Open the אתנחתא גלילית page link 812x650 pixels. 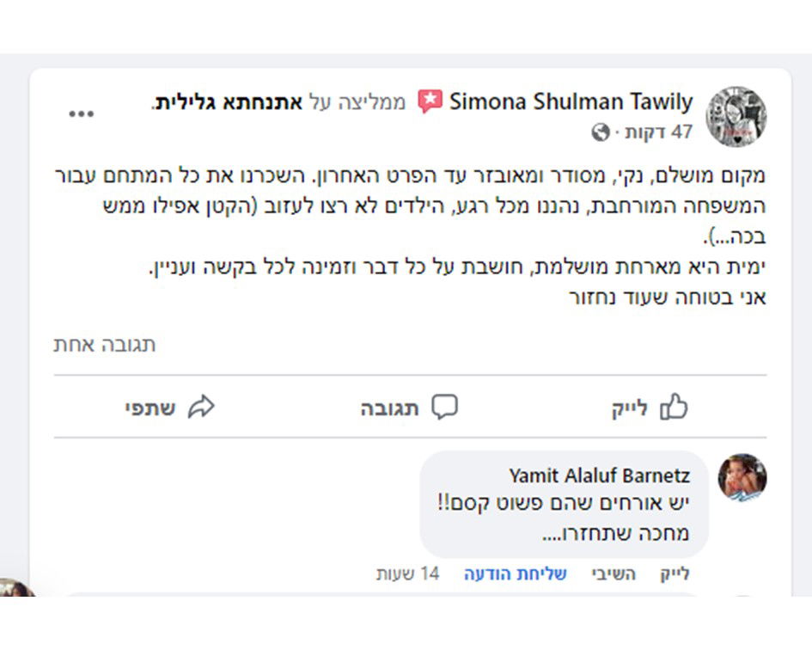pyautogui.click(x=228, y=102)
